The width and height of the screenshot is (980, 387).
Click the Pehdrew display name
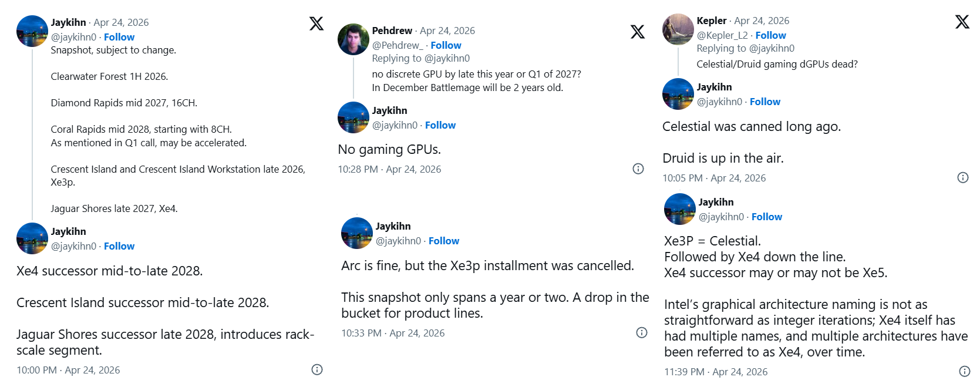(392, 31)
